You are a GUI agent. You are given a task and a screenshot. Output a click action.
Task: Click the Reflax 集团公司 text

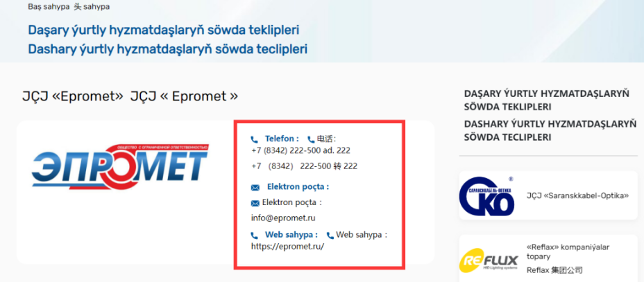coord(554,270)
